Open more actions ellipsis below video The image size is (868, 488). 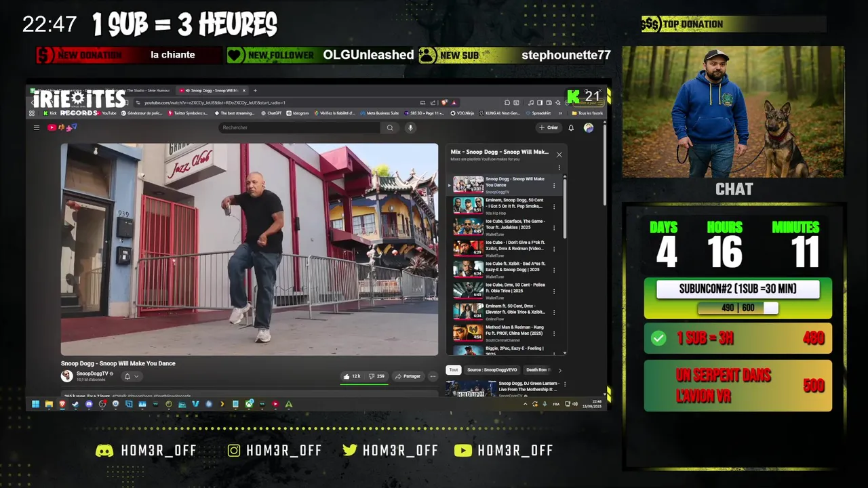[x=433, y=376]
